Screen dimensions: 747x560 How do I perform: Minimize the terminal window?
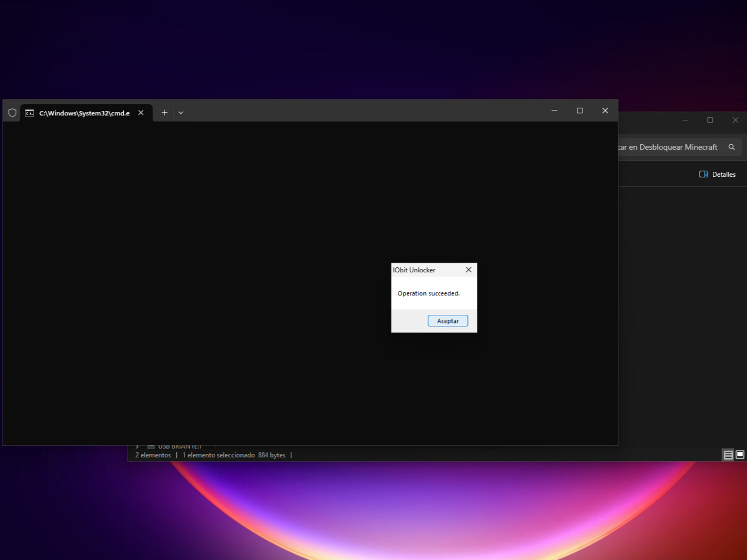[x=554, y=110]
